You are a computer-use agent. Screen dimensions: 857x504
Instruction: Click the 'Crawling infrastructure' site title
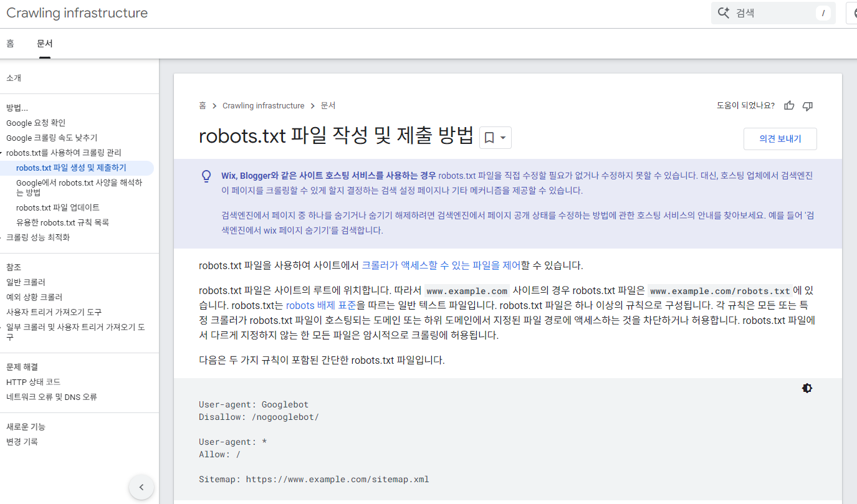(77, 13)
